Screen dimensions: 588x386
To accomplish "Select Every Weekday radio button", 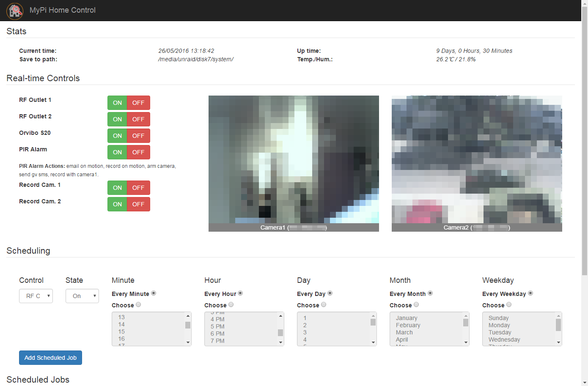I will pos(530,293).
